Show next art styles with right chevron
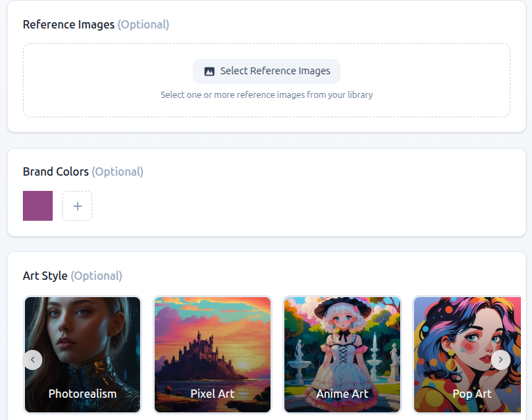Screen dimensions: 532x420 coord(501,360)
